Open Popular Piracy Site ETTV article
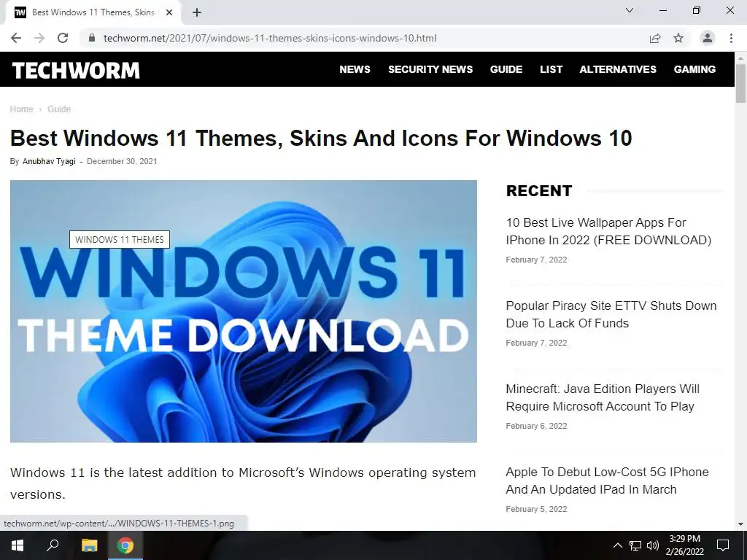This screenshot has height=560, width=747. point(611,314)
